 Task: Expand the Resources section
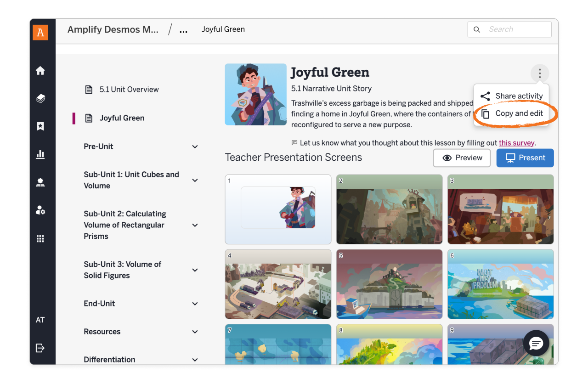(195, 332)
